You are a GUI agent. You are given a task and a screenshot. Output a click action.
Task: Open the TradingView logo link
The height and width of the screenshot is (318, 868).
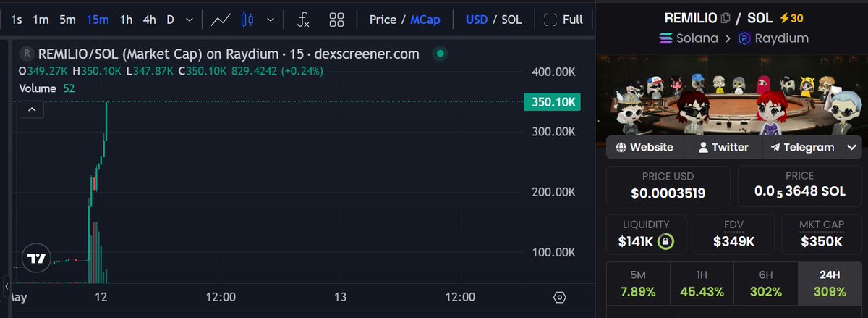35,258
